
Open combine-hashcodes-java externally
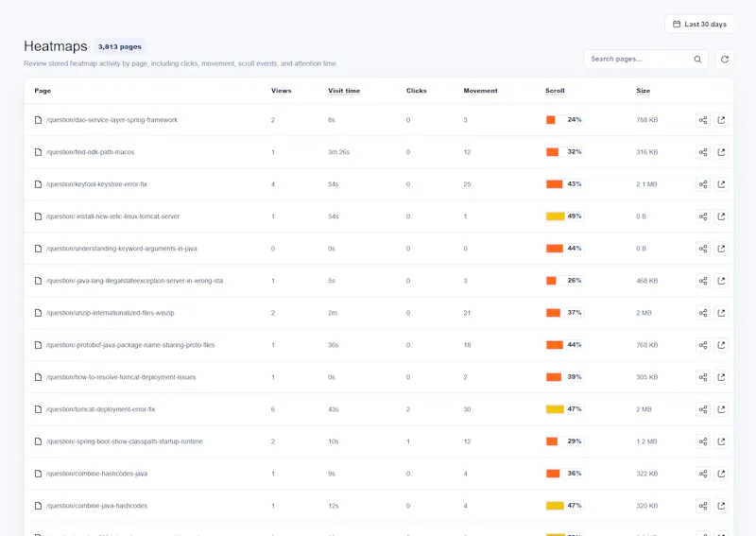pos(721,474)
